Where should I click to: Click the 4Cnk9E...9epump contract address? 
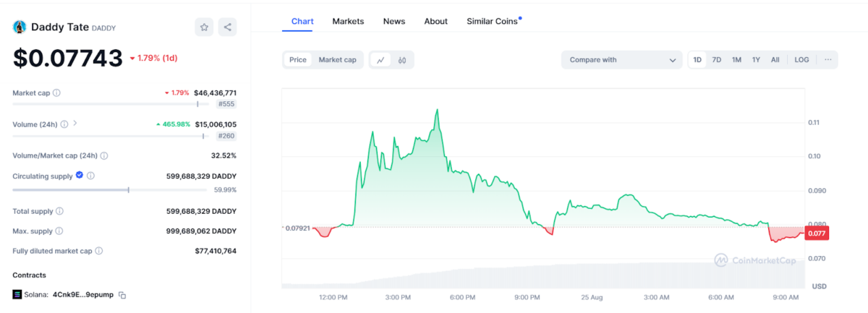click(84, 295)
